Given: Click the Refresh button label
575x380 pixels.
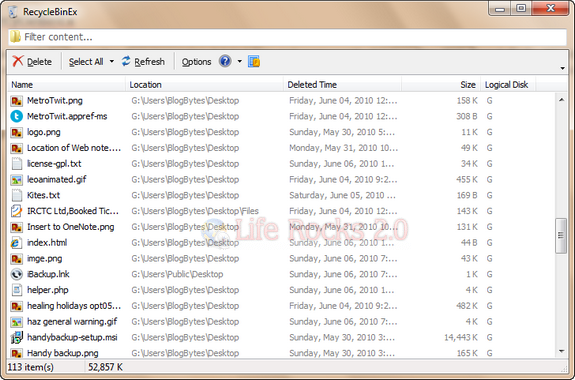Looking at the screenshot, I should point(150,62).
